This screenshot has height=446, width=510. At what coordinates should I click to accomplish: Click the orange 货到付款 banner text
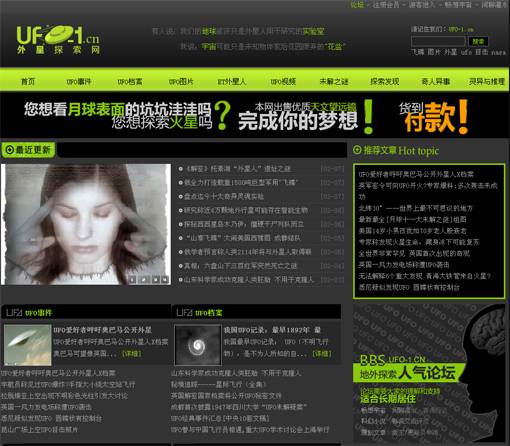coord(433,117)
